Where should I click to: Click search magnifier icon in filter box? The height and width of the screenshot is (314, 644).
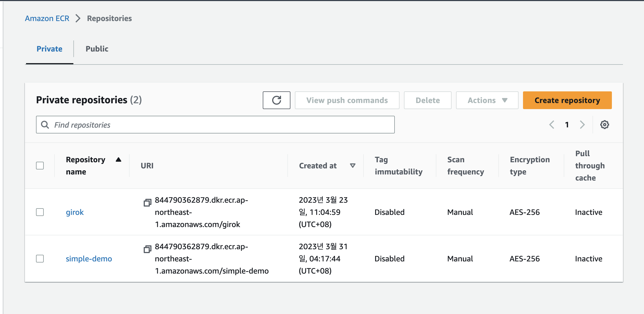tap(45, 125)
